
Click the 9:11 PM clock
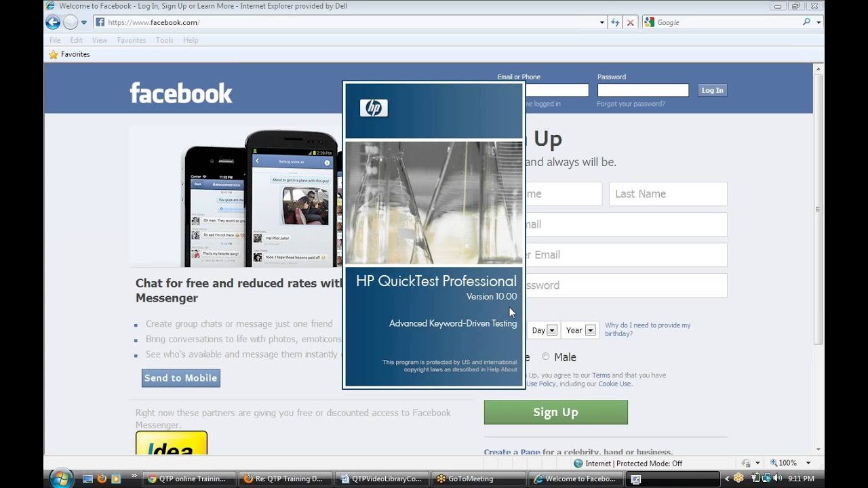pos(800,479)
